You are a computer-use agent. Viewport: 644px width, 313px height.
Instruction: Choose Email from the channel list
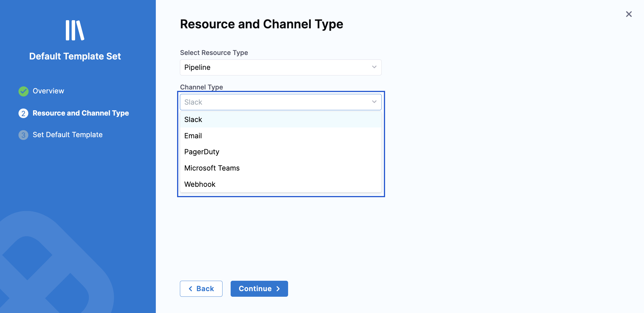193,136
